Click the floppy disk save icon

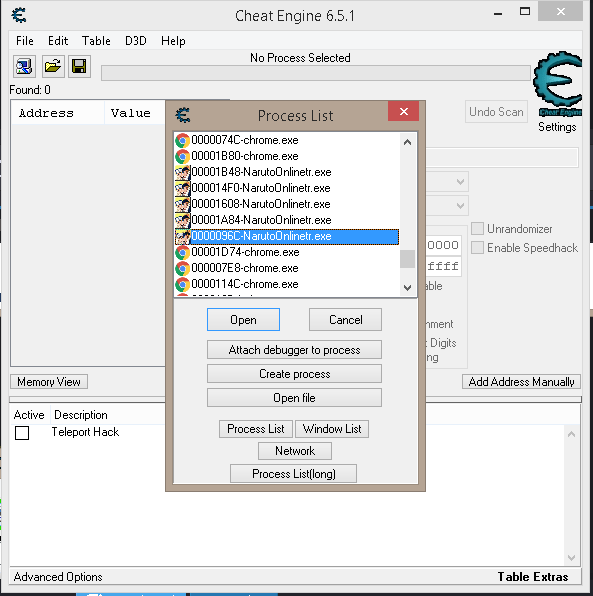click(79, 67)
